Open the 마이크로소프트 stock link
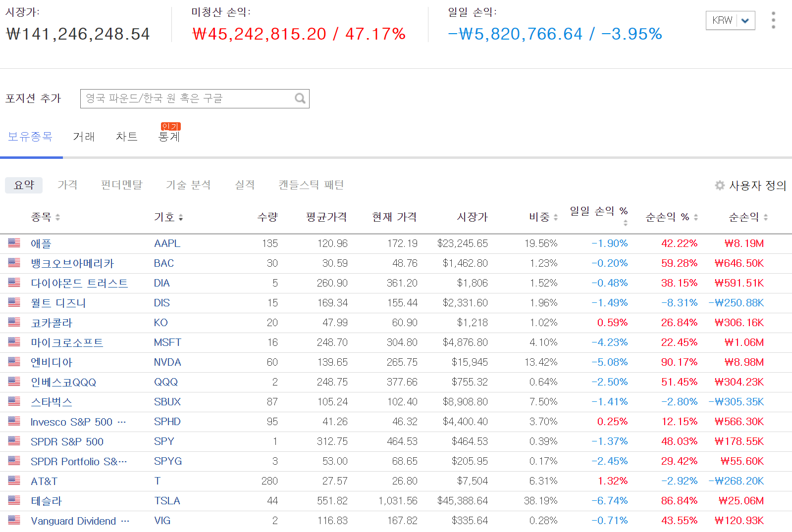 (67, 342)
